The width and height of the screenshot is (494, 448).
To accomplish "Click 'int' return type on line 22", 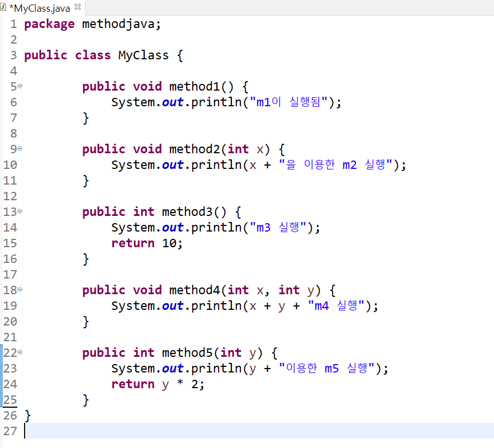I will tap(144, 353).
